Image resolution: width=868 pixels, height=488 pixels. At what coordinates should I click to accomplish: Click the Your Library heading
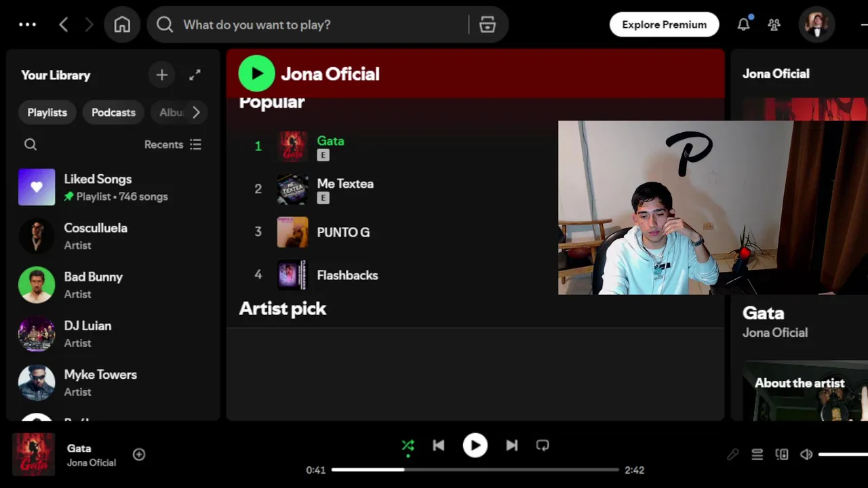[x=56, y=75]
